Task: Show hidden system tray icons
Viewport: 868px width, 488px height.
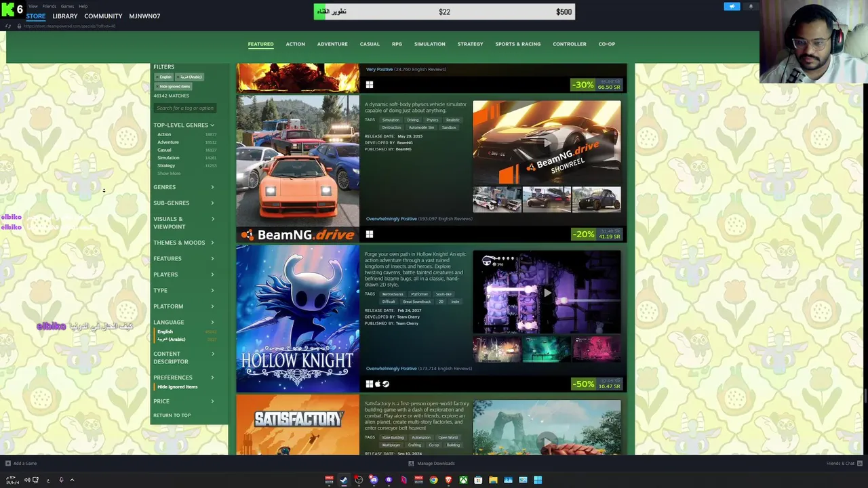Action: [x=72, y=480]
